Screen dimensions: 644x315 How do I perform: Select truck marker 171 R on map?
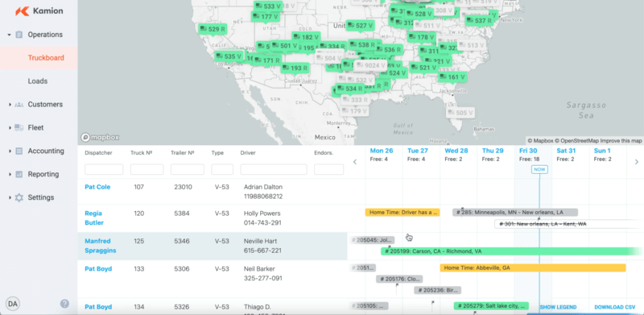(267, 60)
